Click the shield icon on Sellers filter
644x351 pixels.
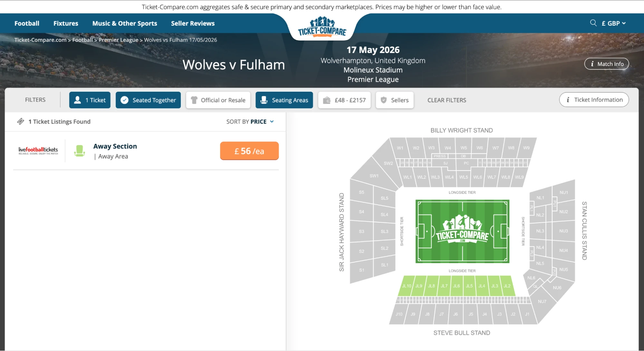384,100
